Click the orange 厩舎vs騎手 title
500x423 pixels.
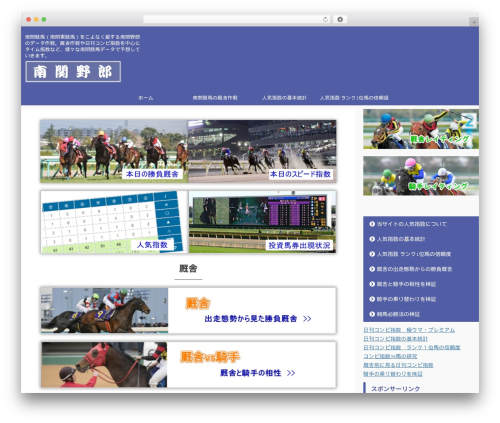tap(210, 357)
